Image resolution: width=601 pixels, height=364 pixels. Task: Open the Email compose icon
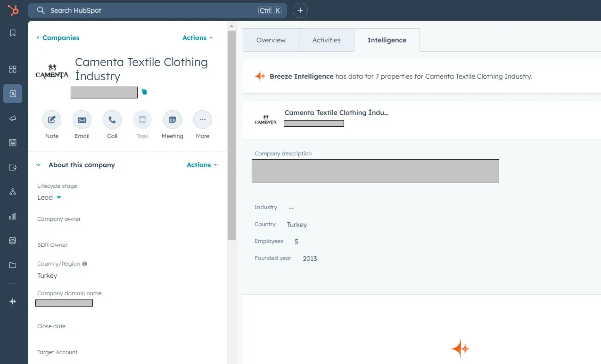(x=82, y=120)
